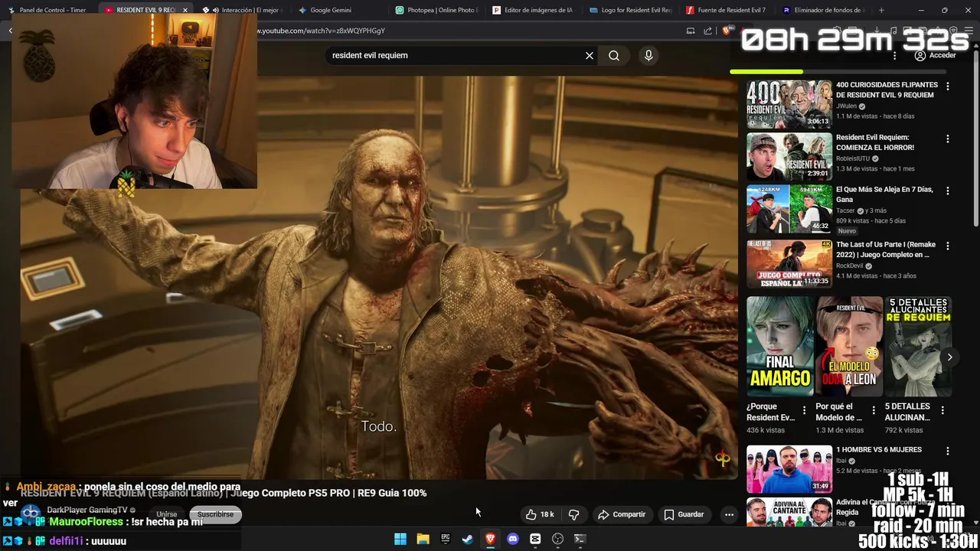Open 5 Detalles Alucinantes short thumbnail

pos(918,346)
